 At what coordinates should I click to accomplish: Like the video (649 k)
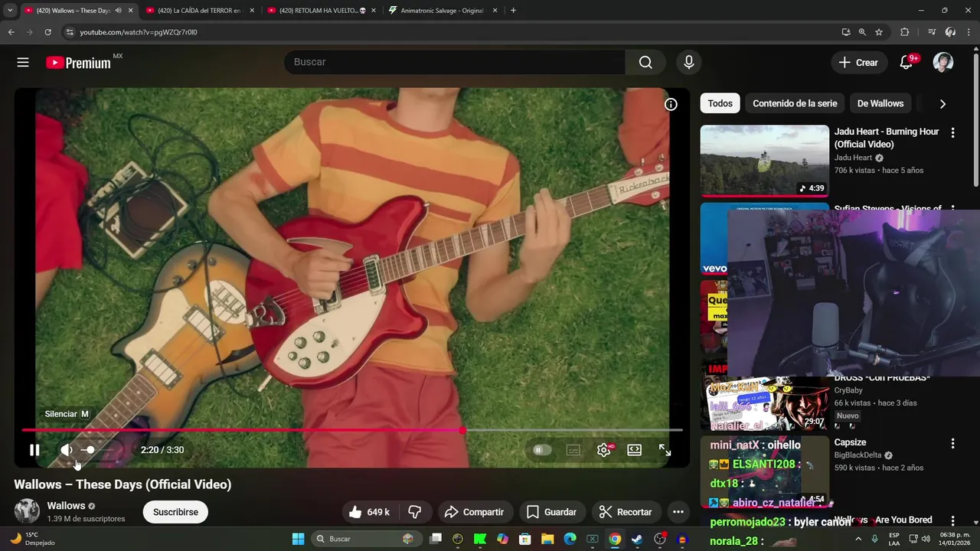(x=369, y=512)
